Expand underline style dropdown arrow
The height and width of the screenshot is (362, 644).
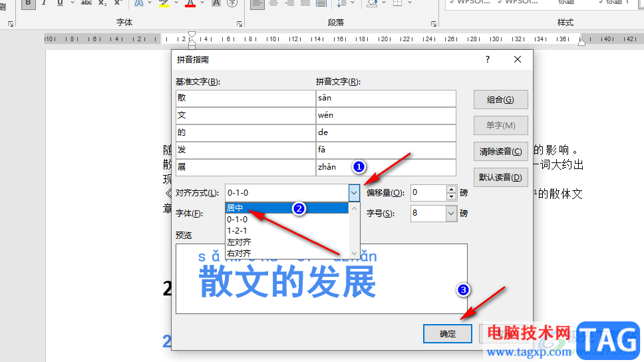(x=73, y=3)
